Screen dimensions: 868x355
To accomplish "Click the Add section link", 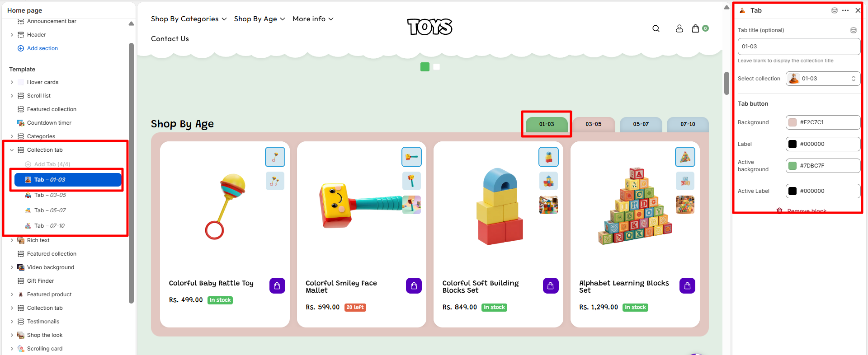I will 42,48.
